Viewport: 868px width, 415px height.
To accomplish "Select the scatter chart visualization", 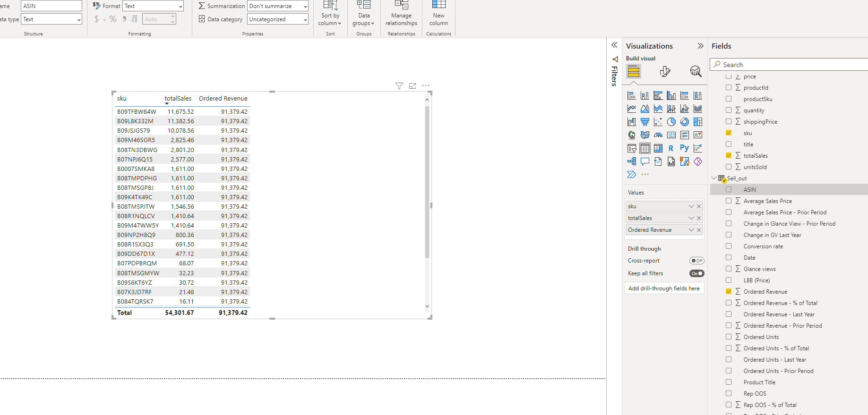I will 658,122.
